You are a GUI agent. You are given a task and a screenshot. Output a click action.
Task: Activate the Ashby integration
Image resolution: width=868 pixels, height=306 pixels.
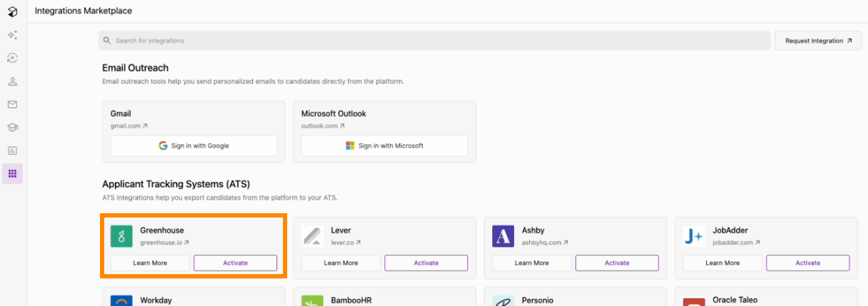tap(617, 263)
